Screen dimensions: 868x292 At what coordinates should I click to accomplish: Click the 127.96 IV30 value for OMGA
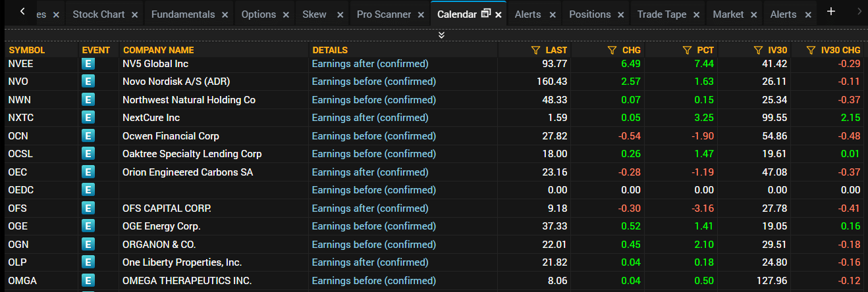pos(772,281)
